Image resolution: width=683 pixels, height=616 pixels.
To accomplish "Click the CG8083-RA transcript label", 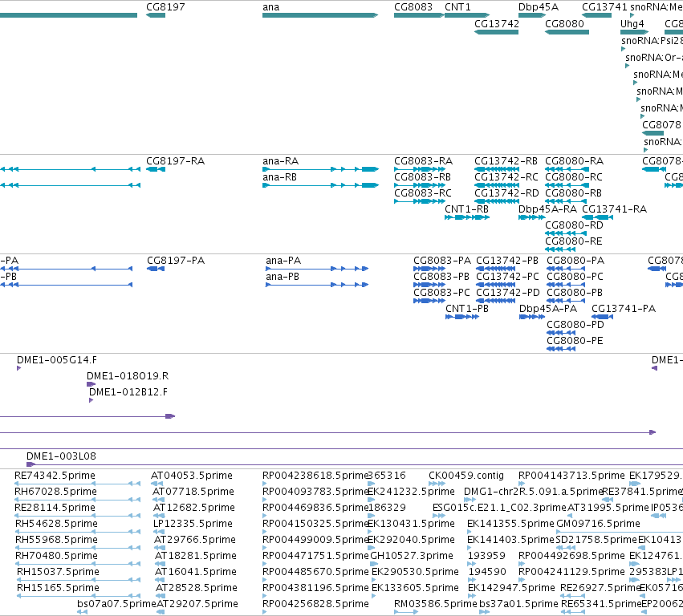I will pyautogui.click(x=424, y=161).
